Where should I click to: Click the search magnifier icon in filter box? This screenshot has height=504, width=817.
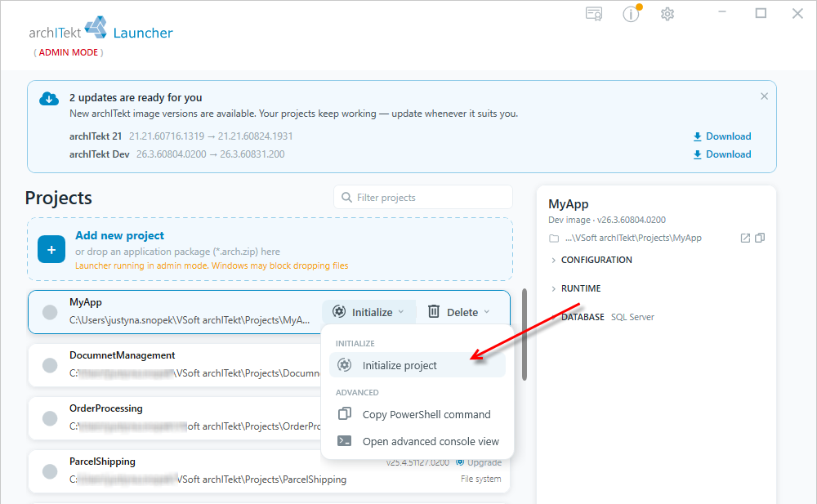coord(346,198)
